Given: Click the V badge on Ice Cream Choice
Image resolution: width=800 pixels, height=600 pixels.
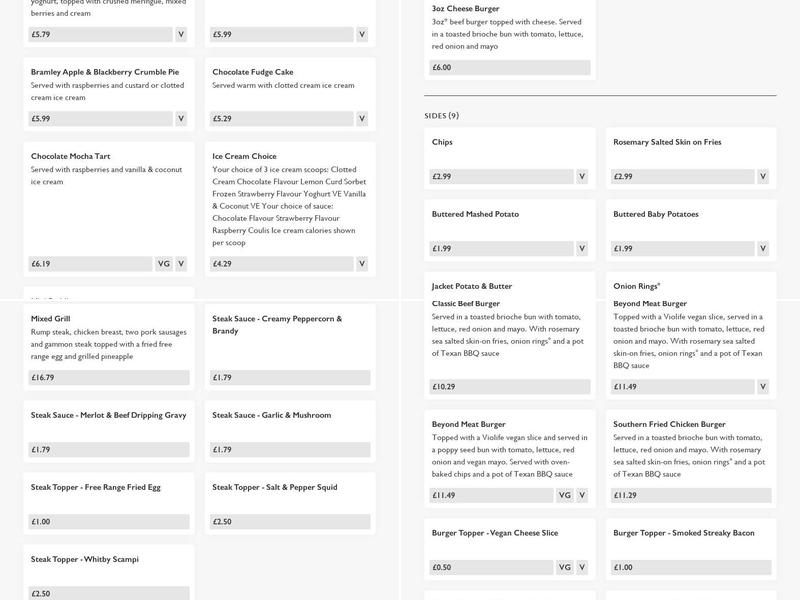Looking at the screenshot, I should pos(362,264).
